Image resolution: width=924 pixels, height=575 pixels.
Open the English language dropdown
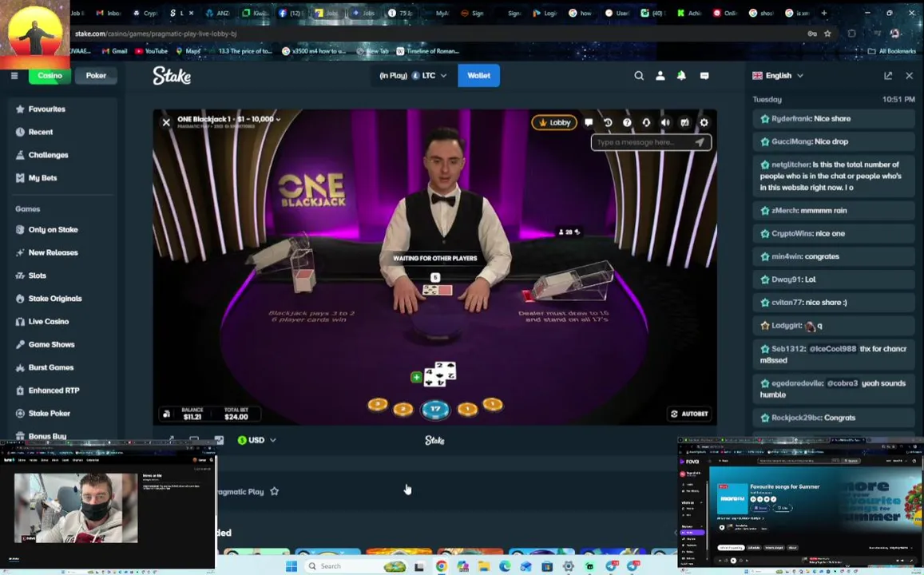(x=778, y=75)
